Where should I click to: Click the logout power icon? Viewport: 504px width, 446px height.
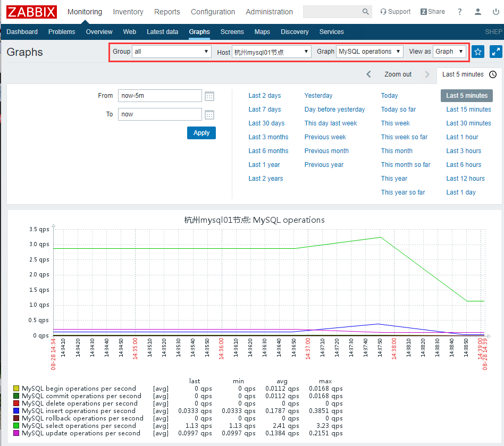point(495,12)
